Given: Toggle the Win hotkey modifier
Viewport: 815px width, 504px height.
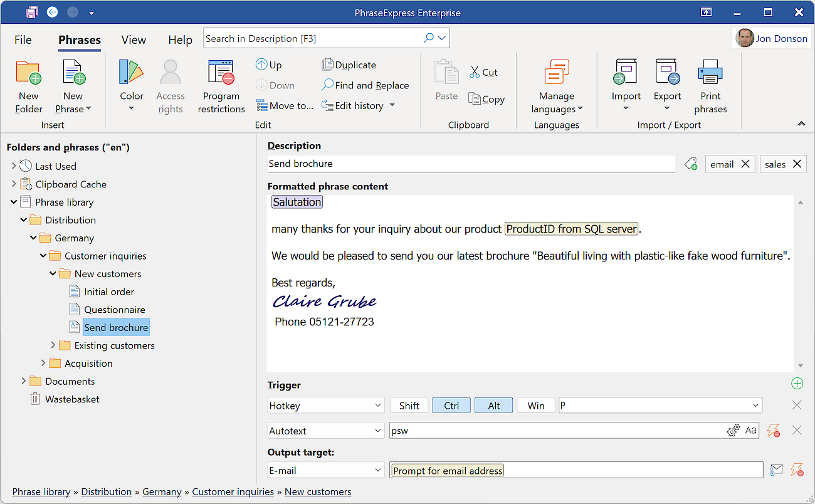Looking at the screenshot, I should coord(536,406).
